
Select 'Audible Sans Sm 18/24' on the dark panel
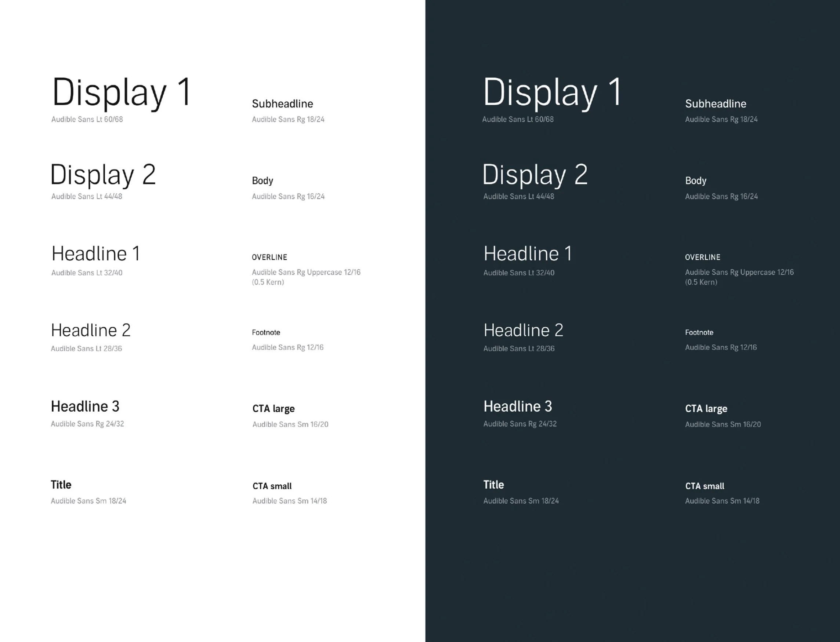click(521, 501)
